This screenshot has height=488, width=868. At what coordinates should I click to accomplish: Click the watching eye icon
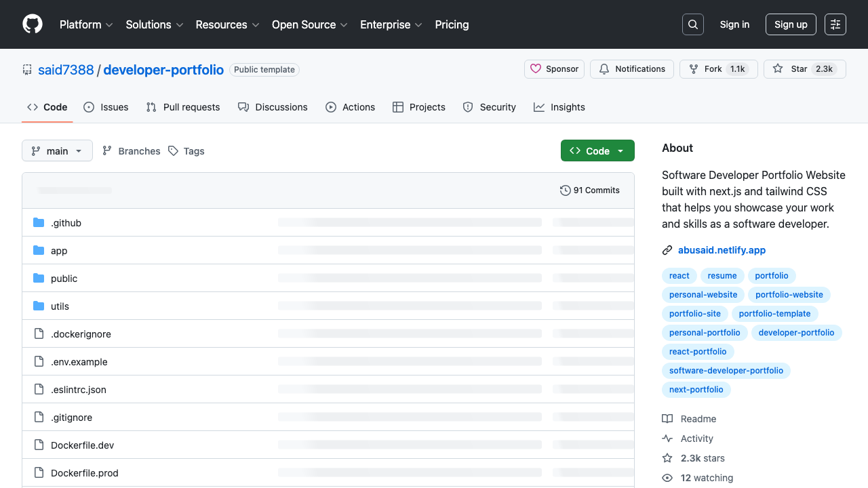pyautogui.click(x=668, y=478)
